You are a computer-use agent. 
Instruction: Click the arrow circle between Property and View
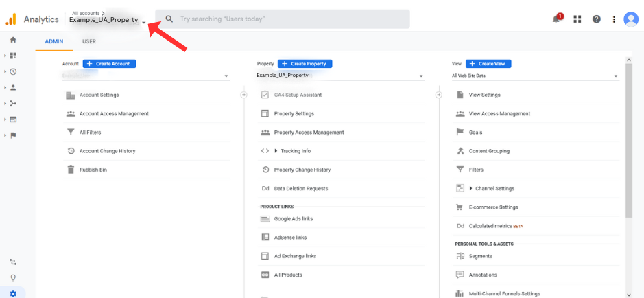coord(439,95)
